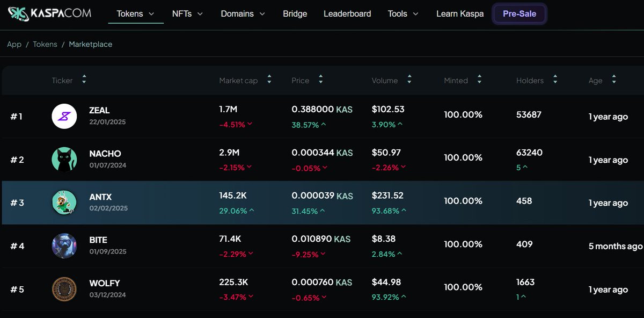Open the NACHO black cat logo
This screenshot has width=644, height=318.
pos(64,160)
